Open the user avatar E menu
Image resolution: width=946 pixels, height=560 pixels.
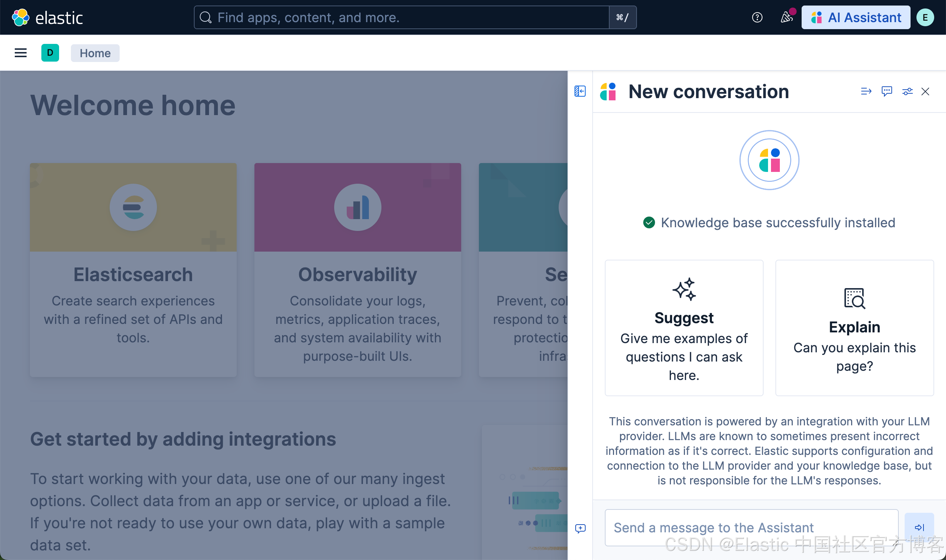(925, 17)
